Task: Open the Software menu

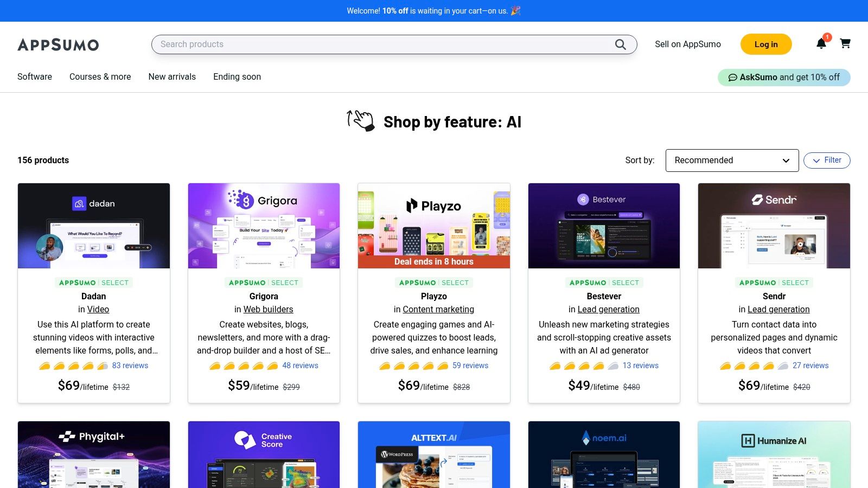Action: 35,77
